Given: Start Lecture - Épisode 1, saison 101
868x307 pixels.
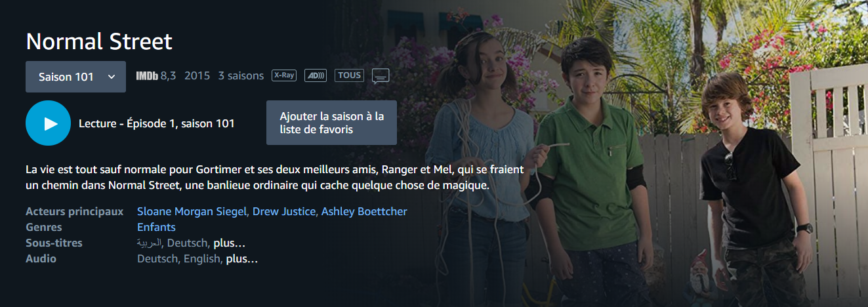Looking at the screenshot, I should click(157, 123).
